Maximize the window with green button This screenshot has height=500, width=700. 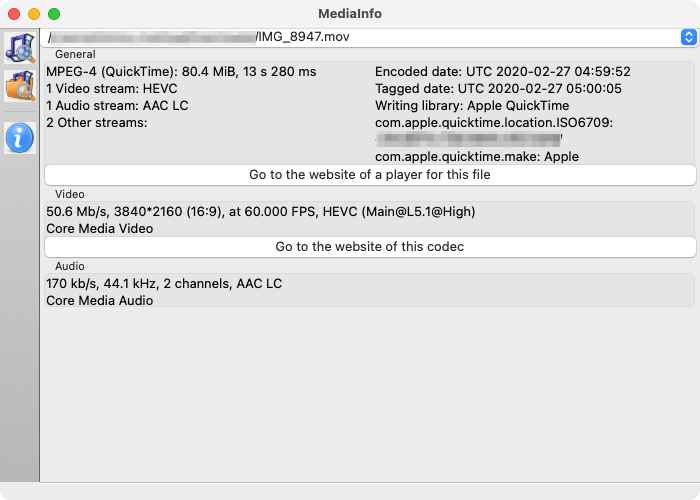coord(54,14)
